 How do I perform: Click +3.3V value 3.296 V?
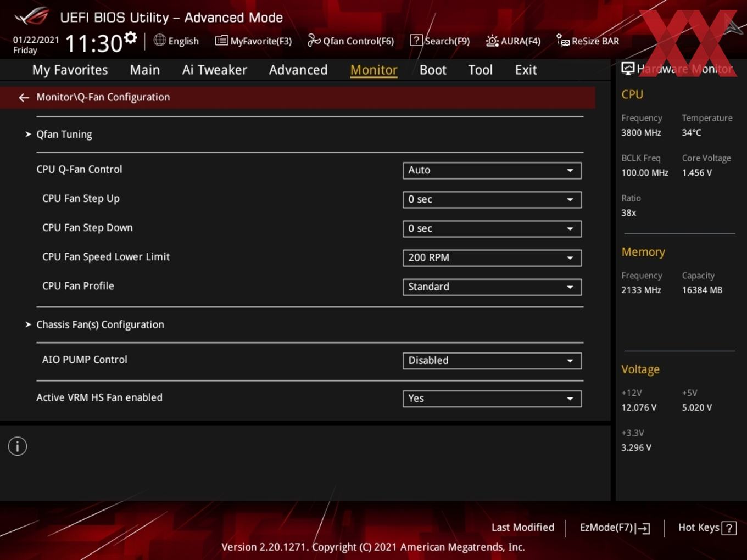tap(637, 447)
